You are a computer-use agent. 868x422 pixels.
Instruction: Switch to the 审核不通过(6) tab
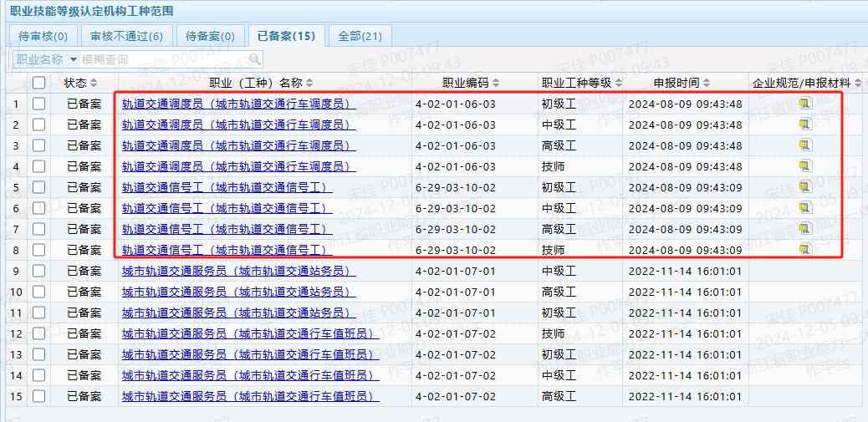click(x=126, y=36)
